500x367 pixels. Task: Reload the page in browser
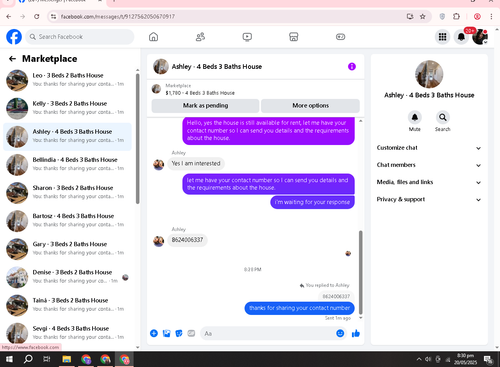tap(37, 16)
